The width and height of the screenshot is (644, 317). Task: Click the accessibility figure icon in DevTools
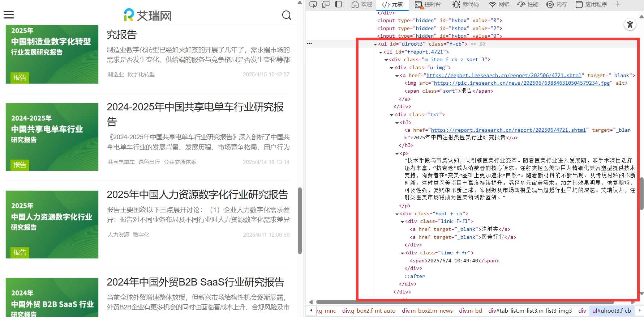630,24
